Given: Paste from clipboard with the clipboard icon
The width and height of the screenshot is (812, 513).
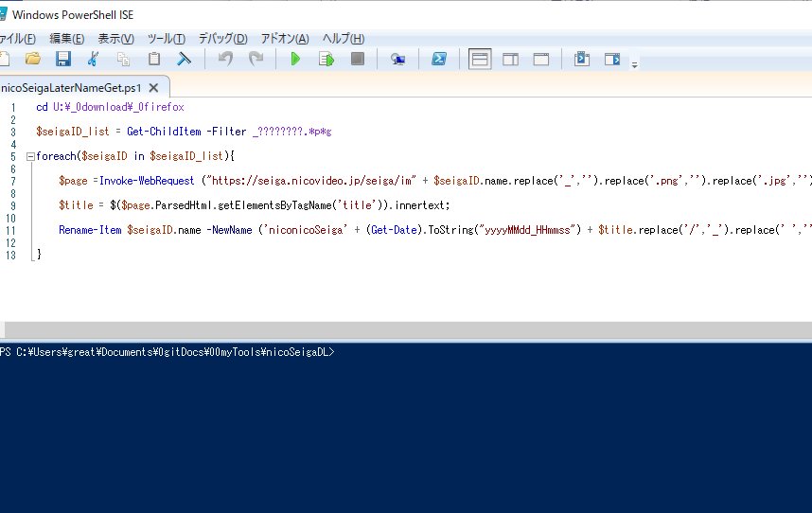Looking at the screenshot, I should (154, 59).
